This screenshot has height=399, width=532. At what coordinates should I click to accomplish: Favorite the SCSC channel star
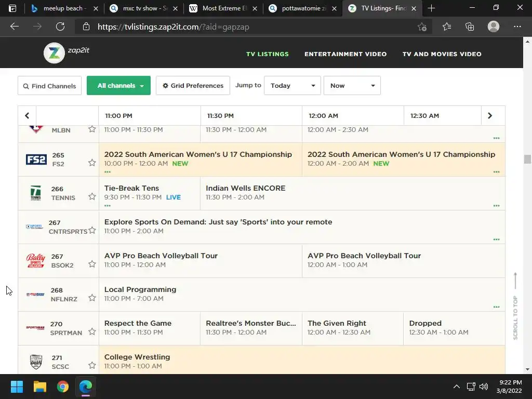click(x=92, y=365)
